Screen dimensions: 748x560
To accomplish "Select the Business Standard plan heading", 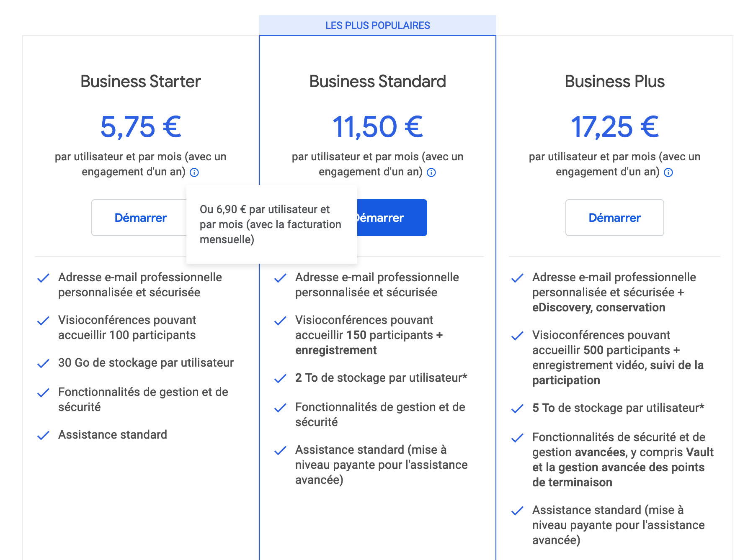I will (377, 82).
